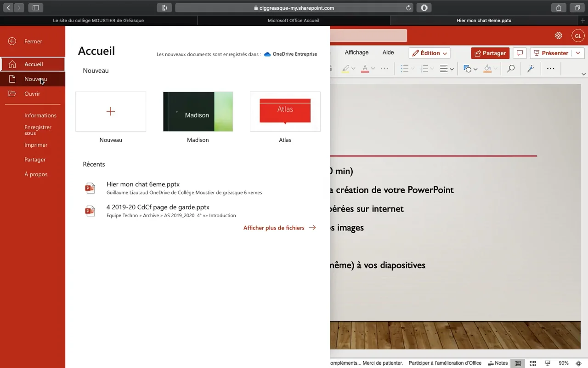Click the numbered list icon
The height and width of the screenshot is (368, 588).
[x=424, y=69]
